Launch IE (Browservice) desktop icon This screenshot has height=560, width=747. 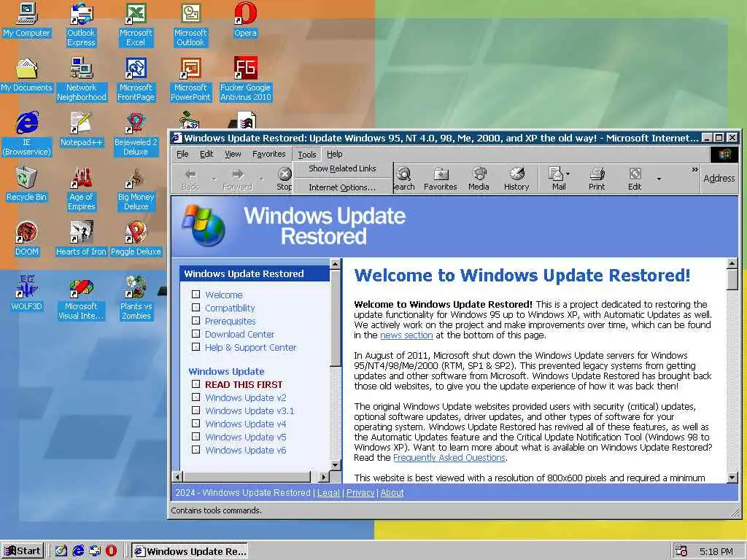click(x=27, y=134)
